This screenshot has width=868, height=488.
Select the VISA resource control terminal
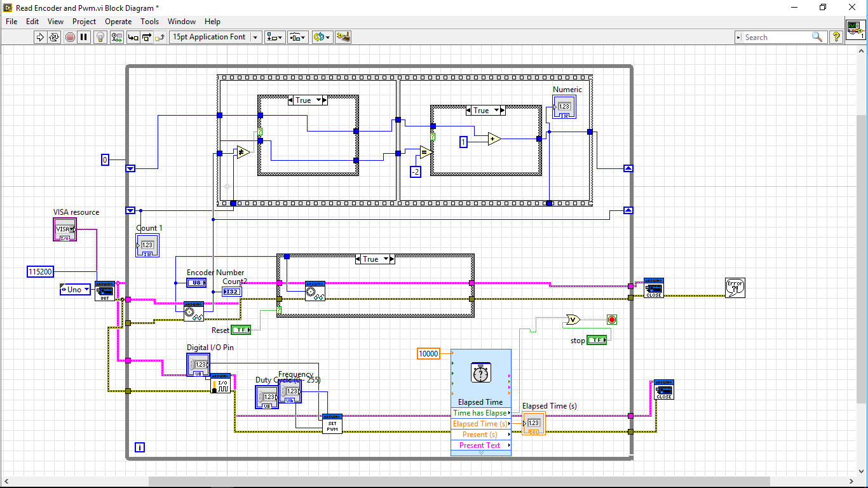[x=64, y=229]
